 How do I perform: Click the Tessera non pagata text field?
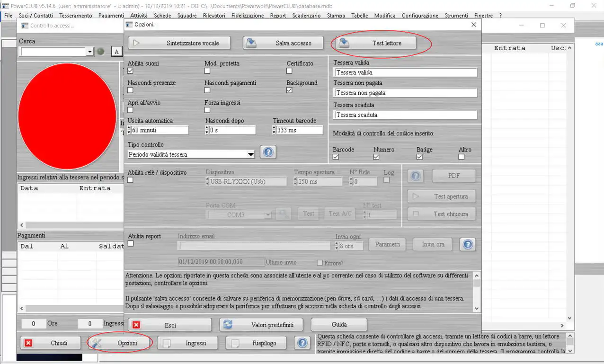tap(406, 93)
